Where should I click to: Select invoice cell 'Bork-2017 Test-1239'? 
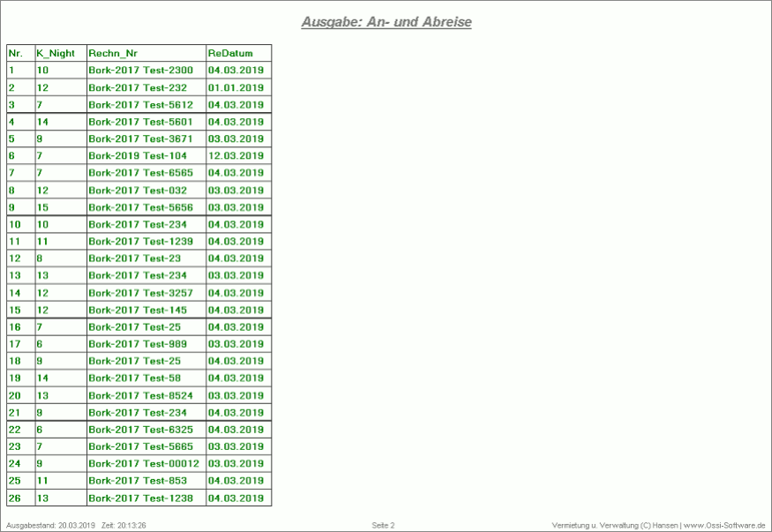click(140, 242)
